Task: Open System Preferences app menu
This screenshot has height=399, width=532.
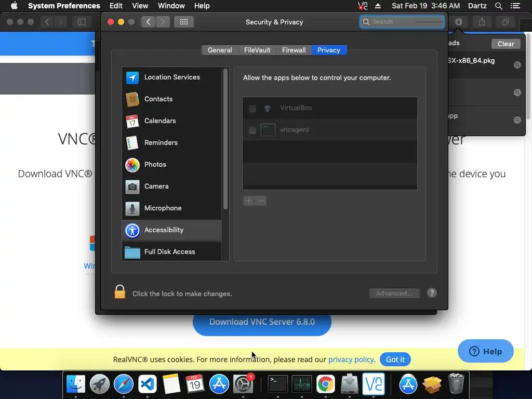Action: click(64, 6)
